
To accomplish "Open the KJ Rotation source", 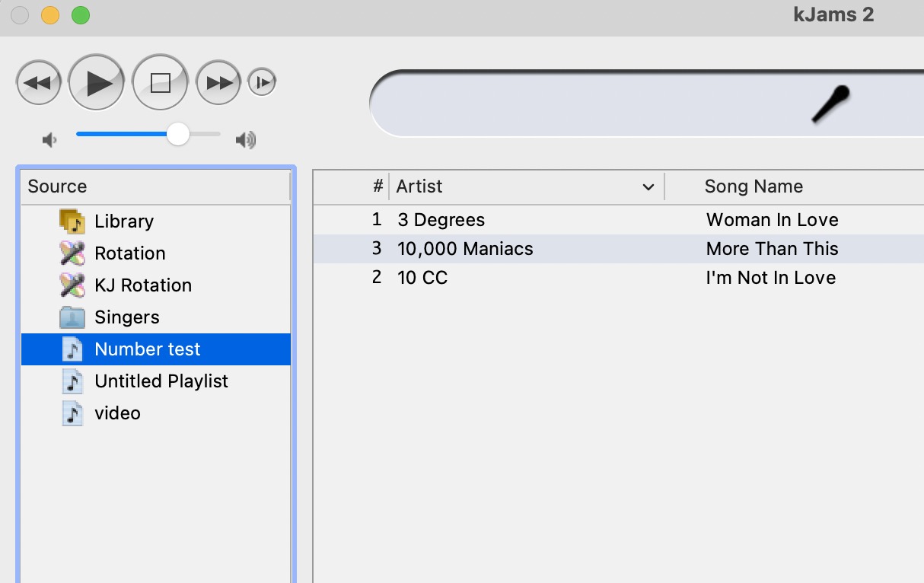I will point(142,285).
